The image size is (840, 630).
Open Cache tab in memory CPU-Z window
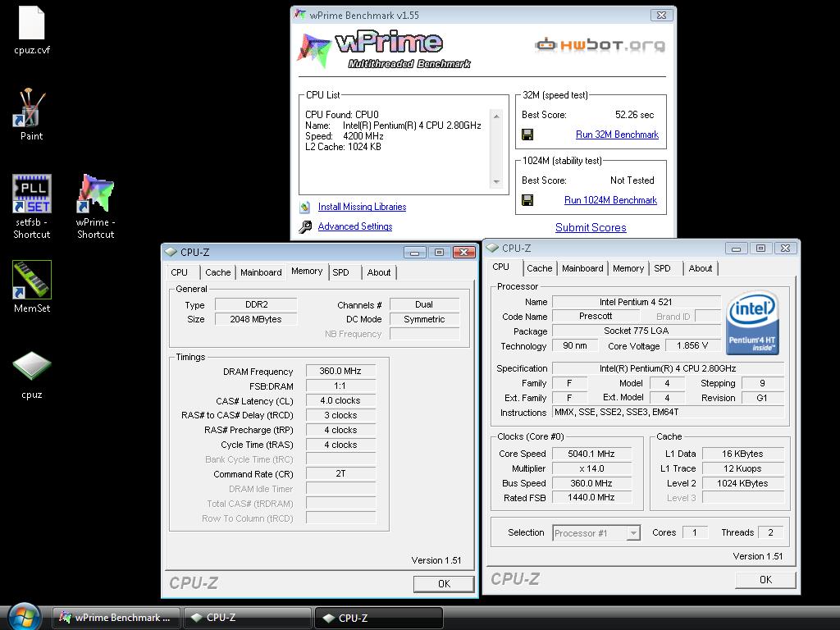point(218,272)
